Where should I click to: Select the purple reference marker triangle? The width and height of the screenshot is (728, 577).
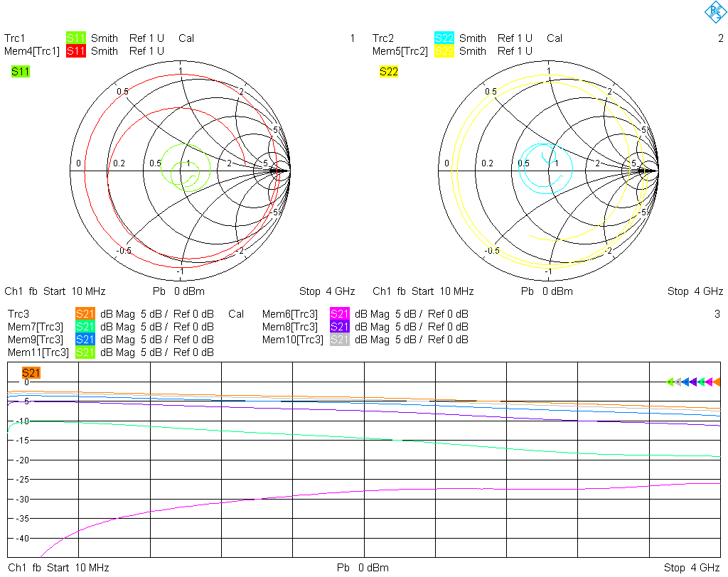click(693, 382)
